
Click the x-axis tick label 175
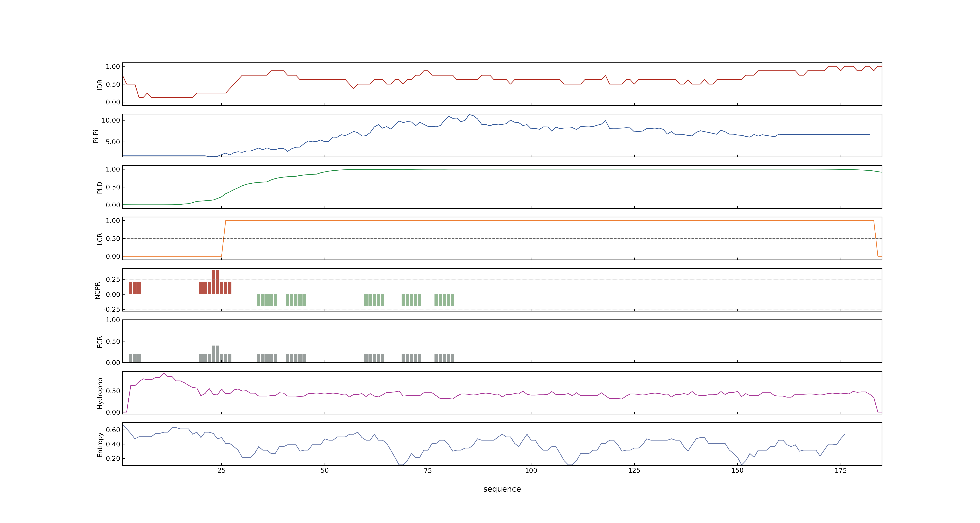point(841,470)
